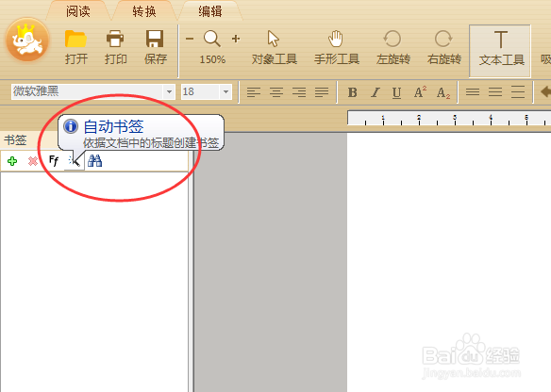The width and height of the screenshot is (551, 392).
Task: Search bookmarks with binoculars icon
Action: coord(95,161)
